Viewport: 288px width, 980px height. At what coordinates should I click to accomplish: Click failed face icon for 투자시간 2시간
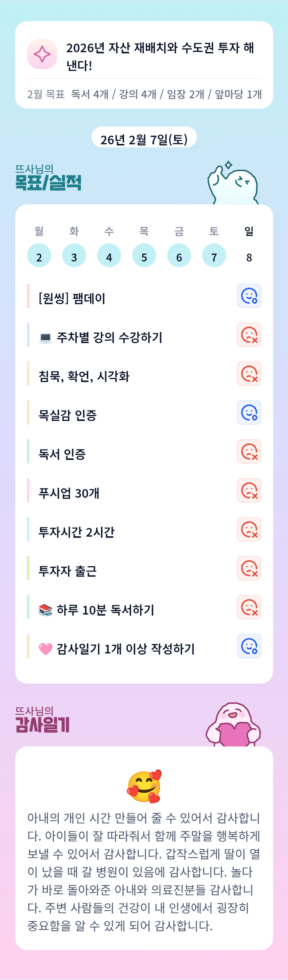249,529
